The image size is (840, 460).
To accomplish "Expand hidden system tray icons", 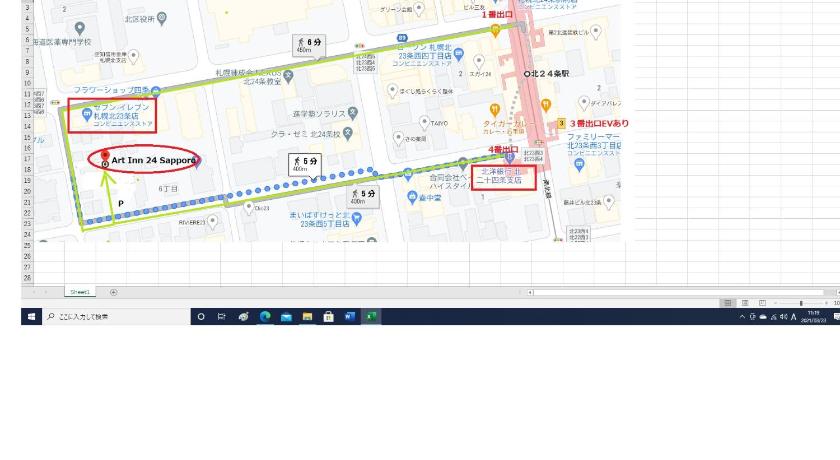I will pos(742,317).
